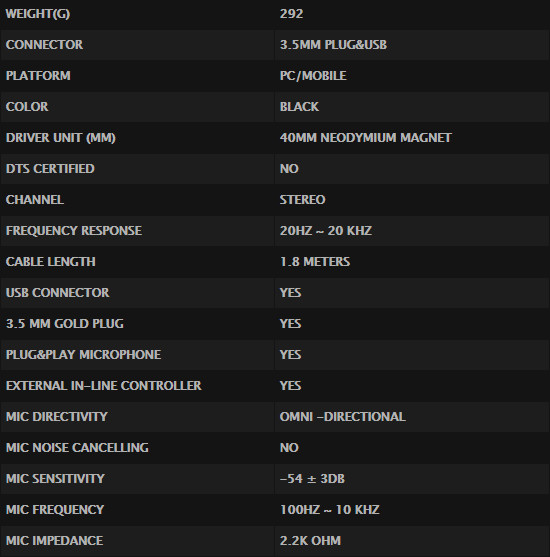Select the BLACK color value
Screen dimensions: 550x557
[299, 107]
